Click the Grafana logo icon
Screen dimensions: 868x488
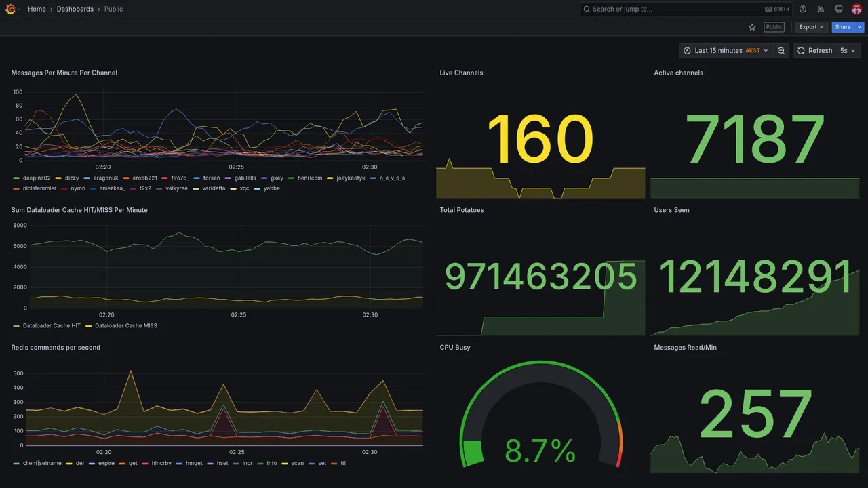(10, 9)
